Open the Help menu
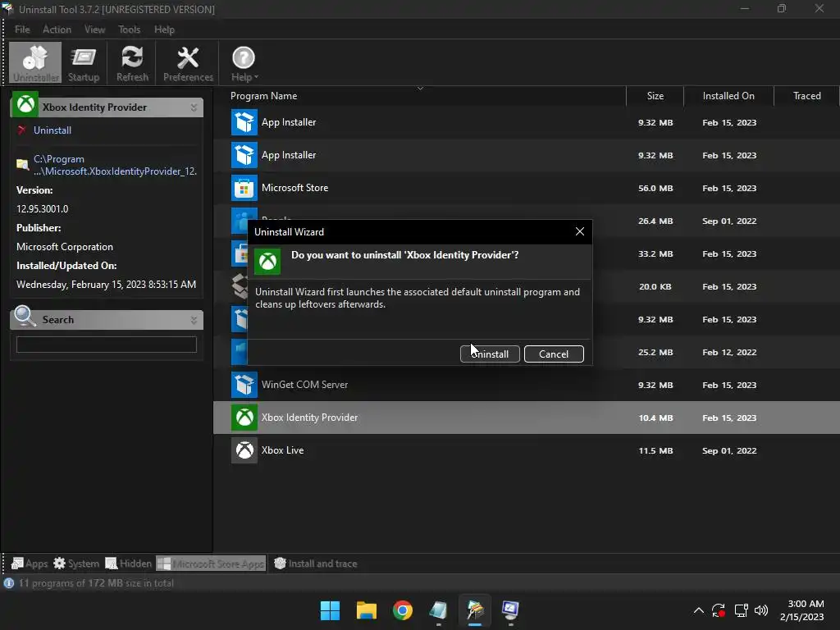This screenshot has width=840, height=630. click(x=164, y=30)
